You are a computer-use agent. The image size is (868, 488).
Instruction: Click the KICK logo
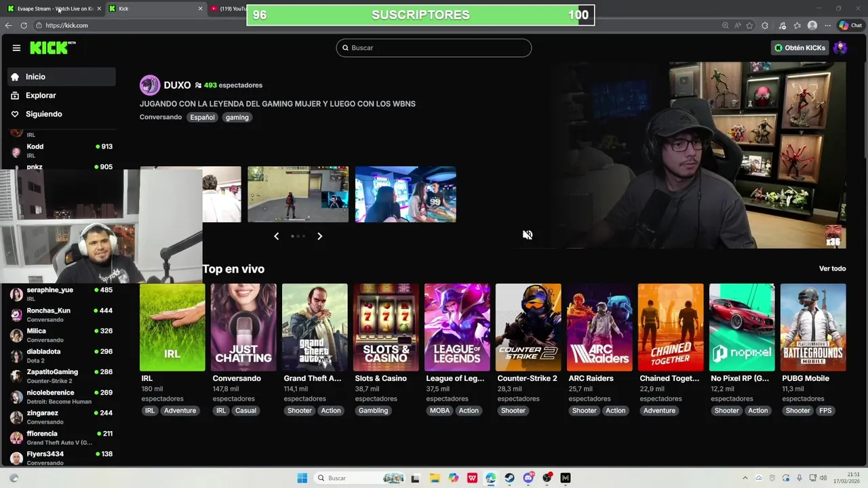(x=53, y=47)
